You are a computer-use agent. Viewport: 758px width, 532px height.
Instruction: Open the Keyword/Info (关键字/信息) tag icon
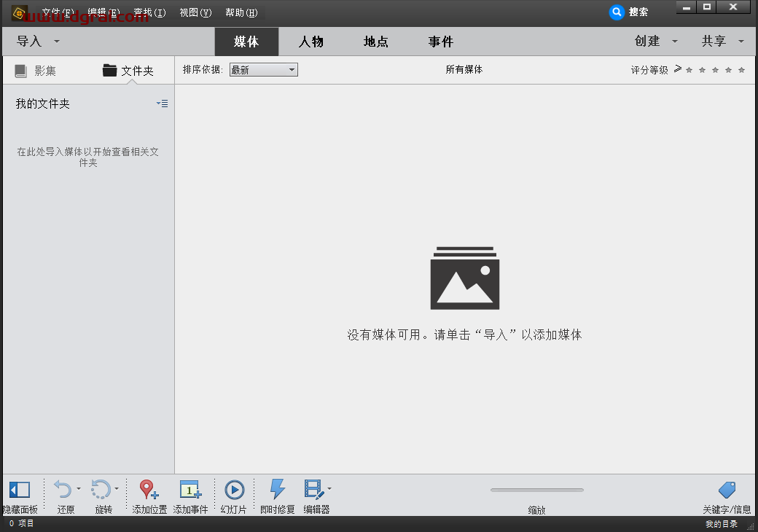pos(727,490)
